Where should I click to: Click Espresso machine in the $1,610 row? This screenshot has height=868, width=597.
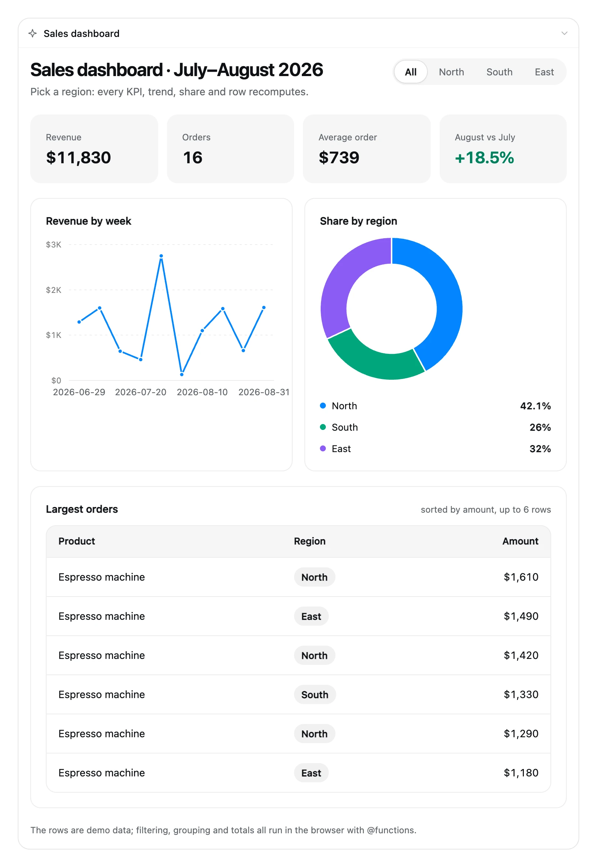101,577
